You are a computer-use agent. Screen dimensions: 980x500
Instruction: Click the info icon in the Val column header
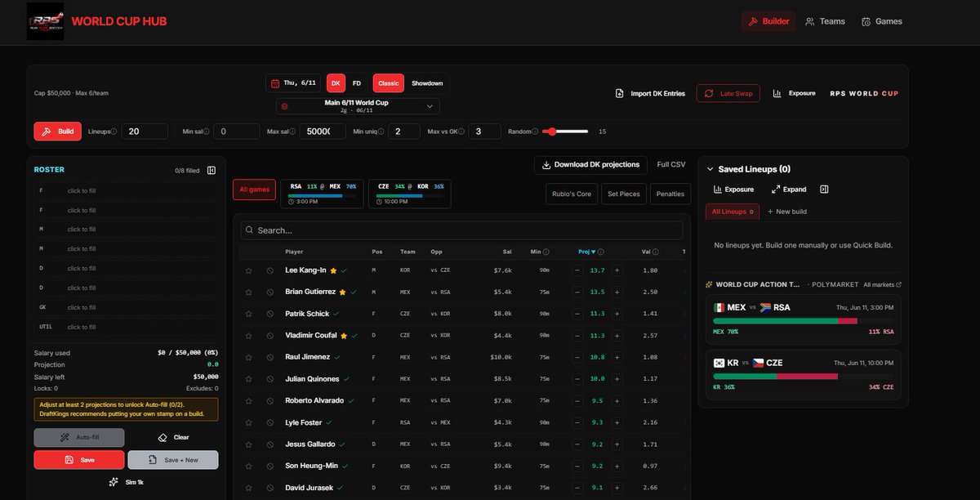655,252
